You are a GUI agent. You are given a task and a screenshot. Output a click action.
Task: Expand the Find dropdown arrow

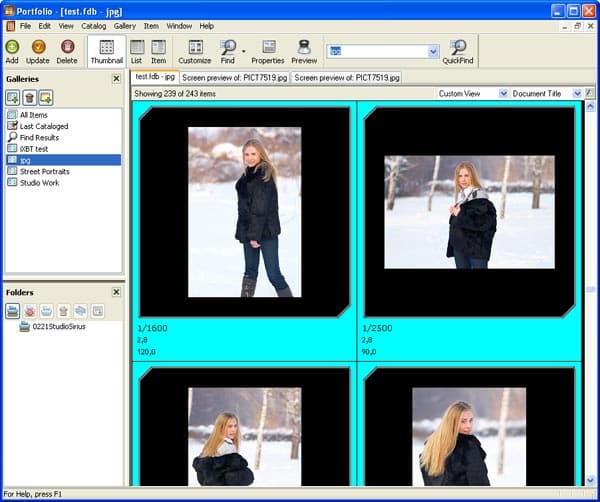coord(243,51)
